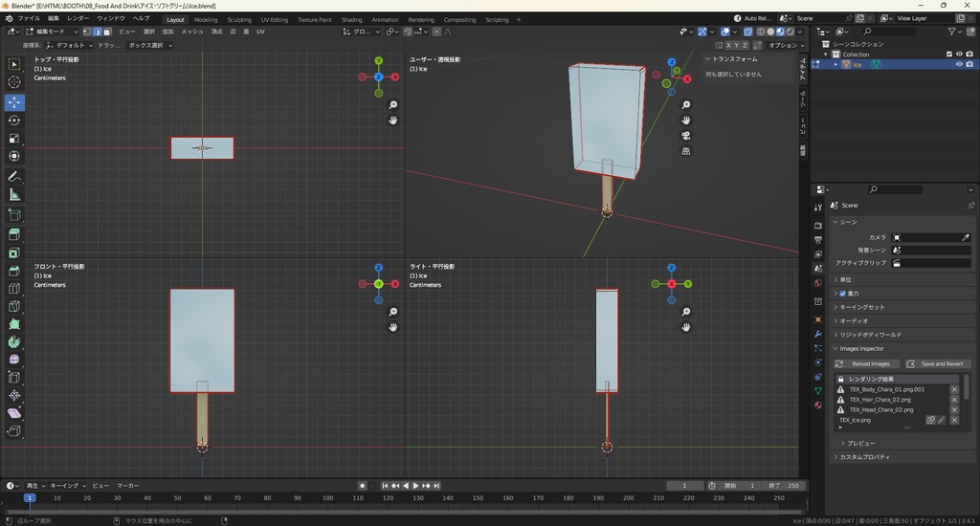Choose the Annotate pencil tool

[14, 177]
